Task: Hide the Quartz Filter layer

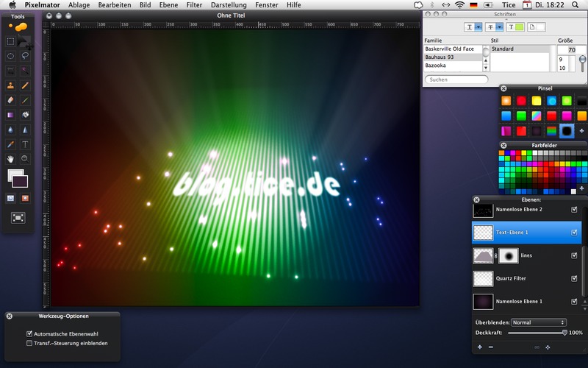Action: point(574,278)
